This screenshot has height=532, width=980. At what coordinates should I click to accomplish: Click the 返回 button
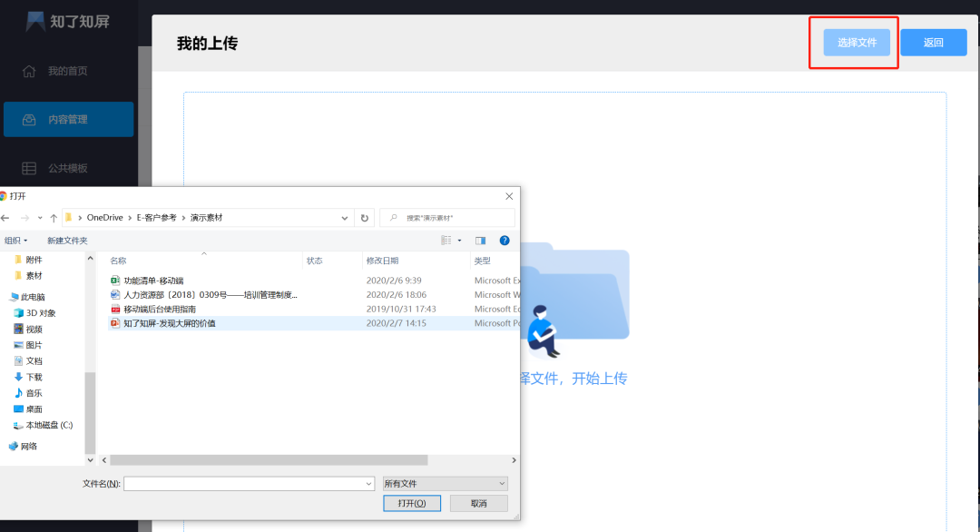click(933, 43)
